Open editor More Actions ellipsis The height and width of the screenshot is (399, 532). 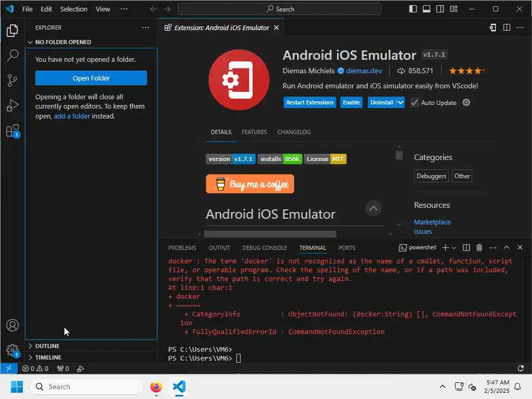(520, 28)
